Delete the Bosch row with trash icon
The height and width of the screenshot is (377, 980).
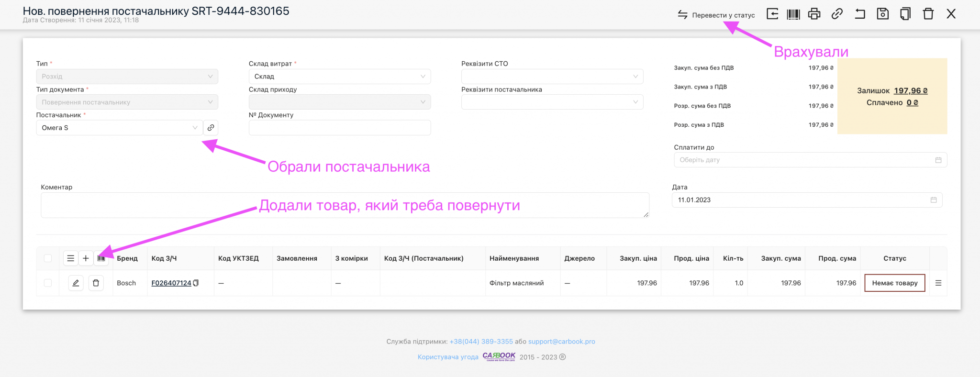pyautogui.click(x=96, y=283)
